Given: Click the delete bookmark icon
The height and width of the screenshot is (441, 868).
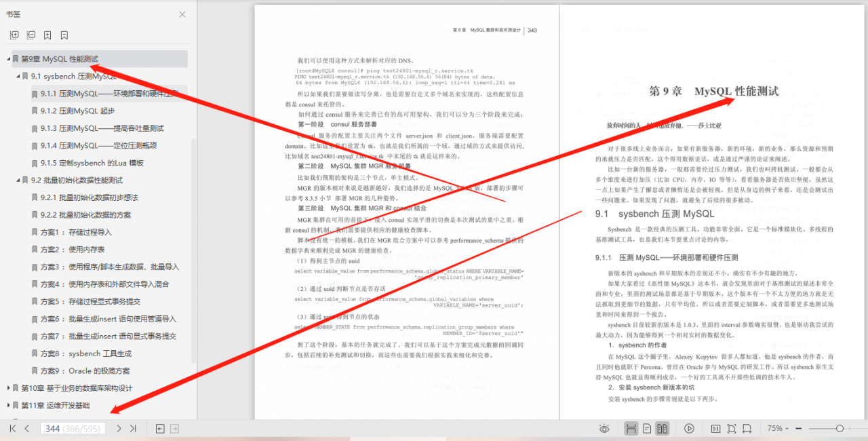Looking at the screenshot, I should coord(64,35).
